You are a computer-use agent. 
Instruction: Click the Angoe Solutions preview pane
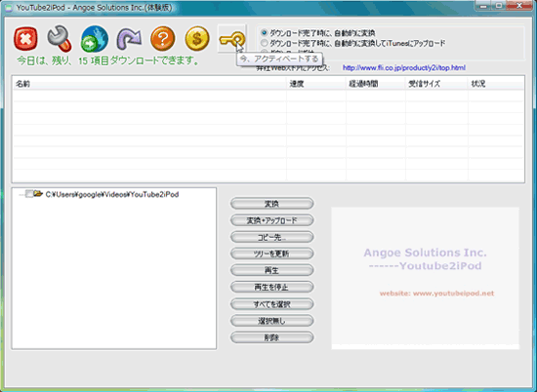point(425,278)
